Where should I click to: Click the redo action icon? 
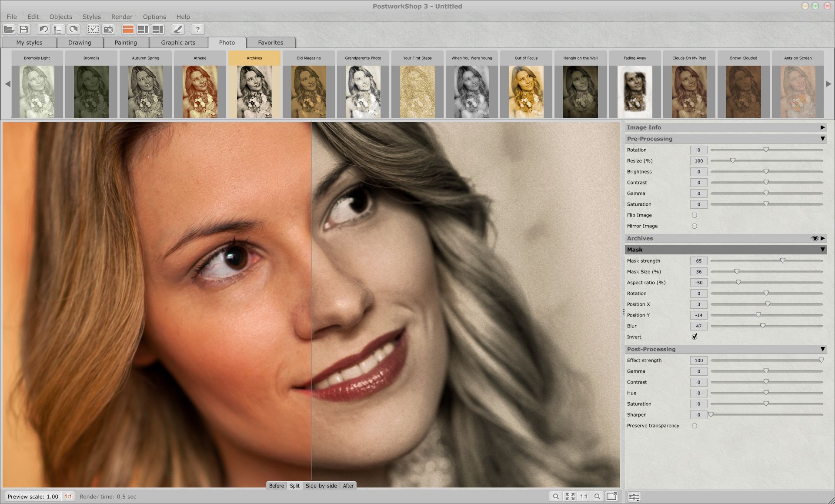(73, 29)
